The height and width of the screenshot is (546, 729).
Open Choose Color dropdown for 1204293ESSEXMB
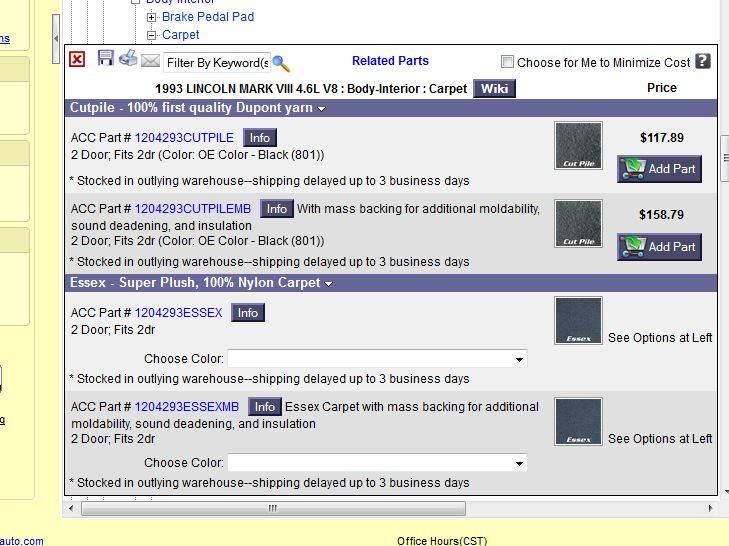point(377,463)
